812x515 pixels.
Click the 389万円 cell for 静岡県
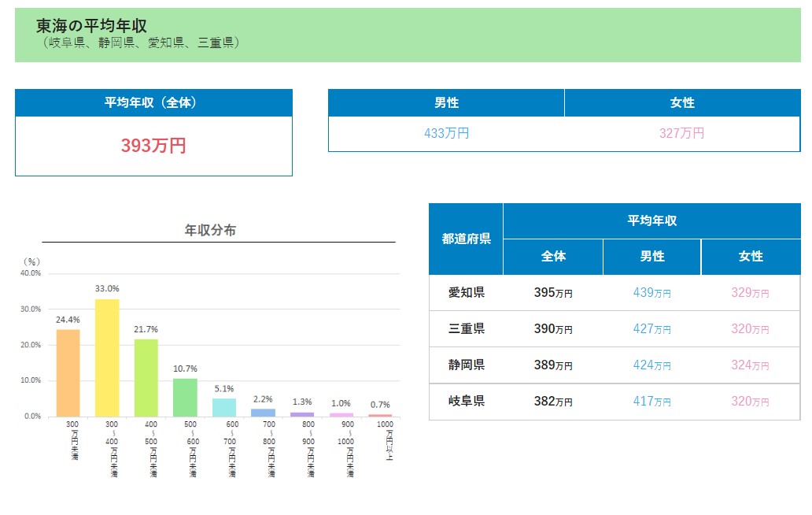click(x=553, y=365)
